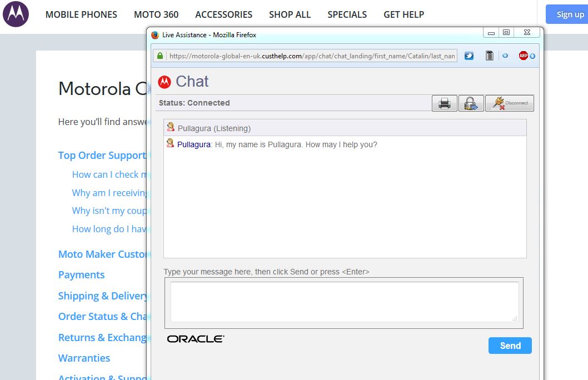
Task: Open the Adblock Plus icon in Firefox
Action: 523,56
